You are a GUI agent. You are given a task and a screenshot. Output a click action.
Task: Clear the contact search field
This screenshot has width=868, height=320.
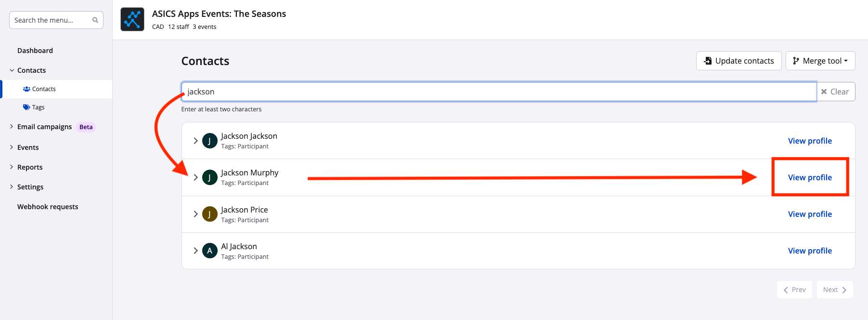(835, 92)
